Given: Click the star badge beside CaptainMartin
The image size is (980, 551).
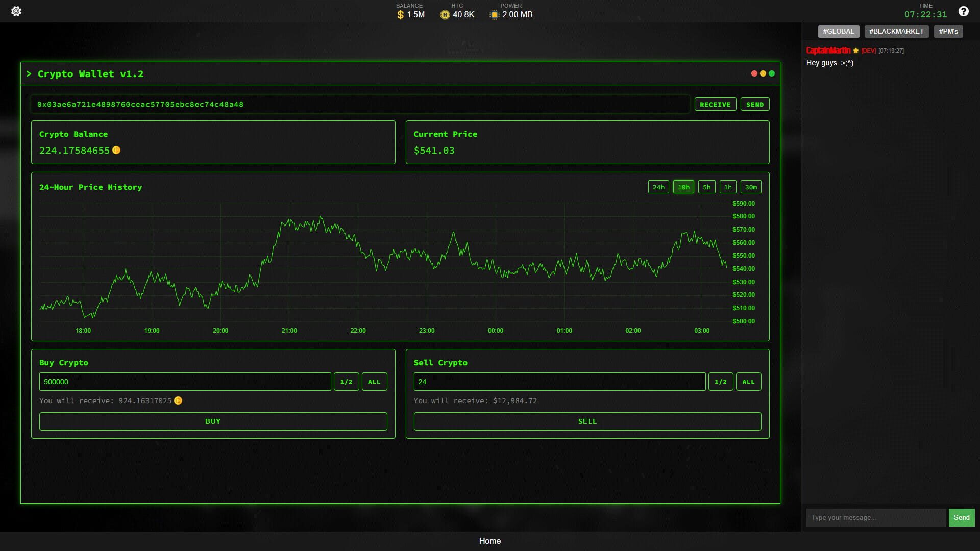Looking at the screenshot, I should pos(855,51).
